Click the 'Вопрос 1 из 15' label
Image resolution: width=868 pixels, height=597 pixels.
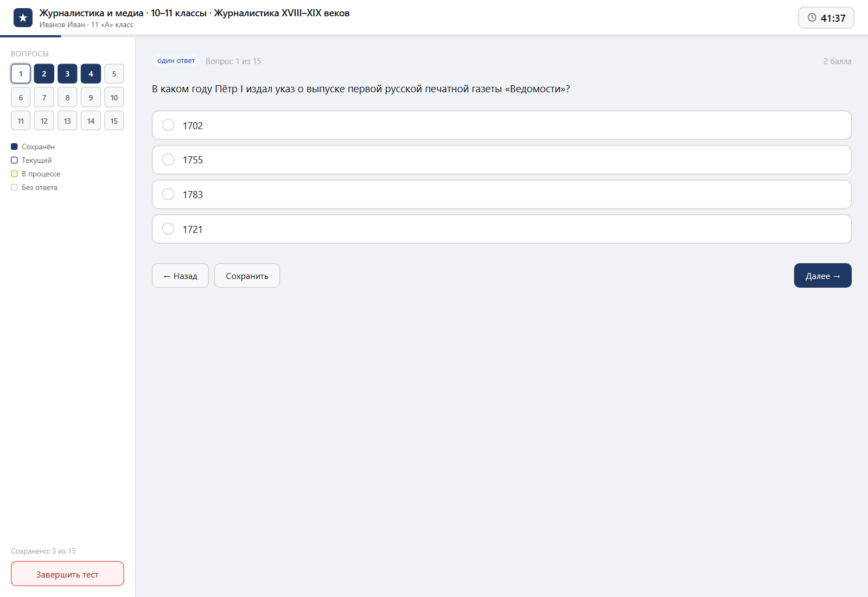[x=233, y=61]
